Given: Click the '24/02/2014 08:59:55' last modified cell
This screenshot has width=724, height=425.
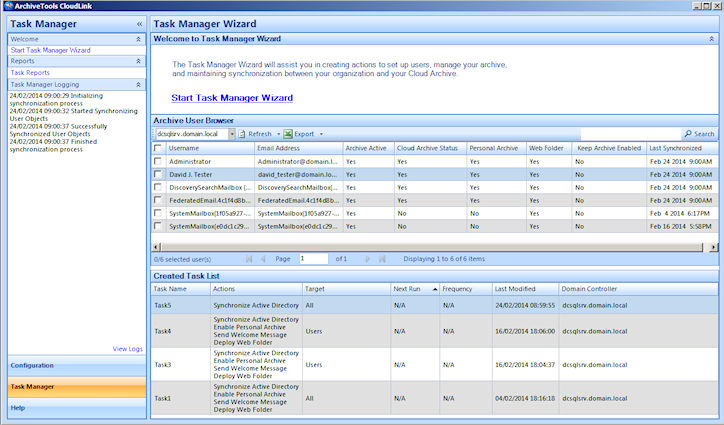Looking at the screenshot, I should 525,305.
